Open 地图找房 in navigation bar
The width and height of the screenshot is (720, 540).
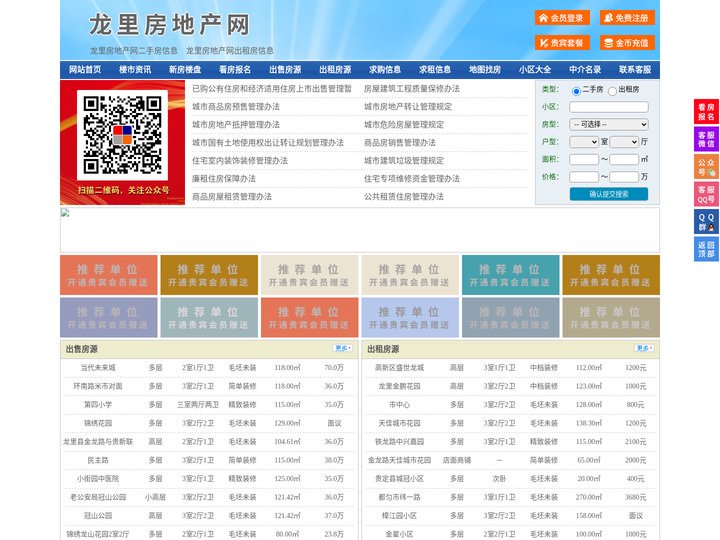[485, 70]
